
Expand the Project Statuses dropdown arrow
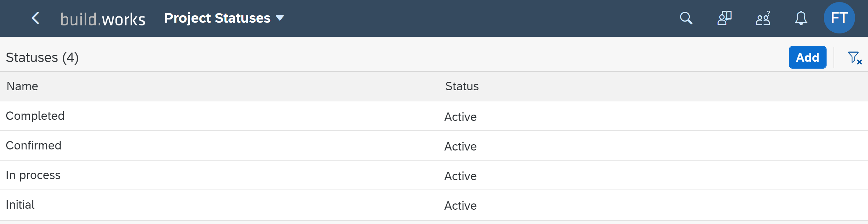click(280, 18)
